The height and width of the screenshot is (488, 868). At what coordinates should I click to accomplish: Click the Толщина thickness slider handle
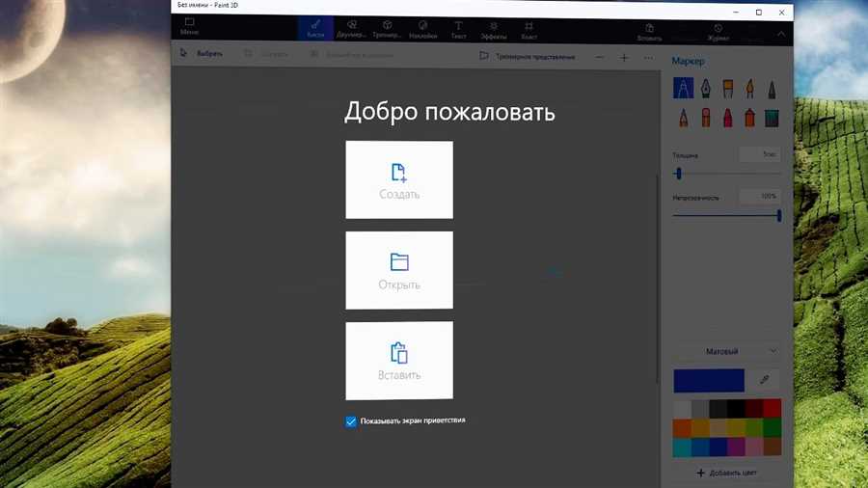coord(679,174)
